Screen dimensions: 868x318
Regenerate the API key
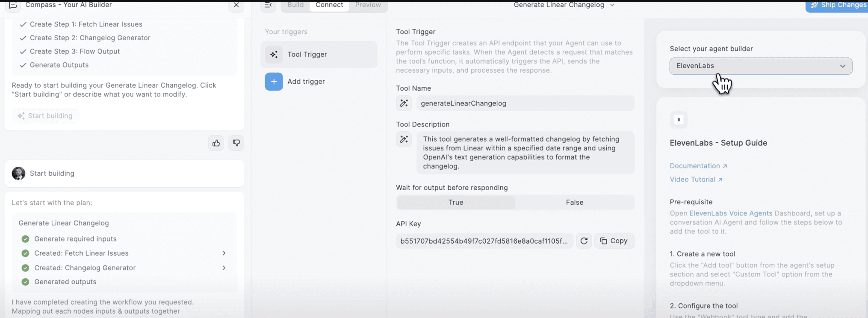pyautogui.click(x=584, y=241)
